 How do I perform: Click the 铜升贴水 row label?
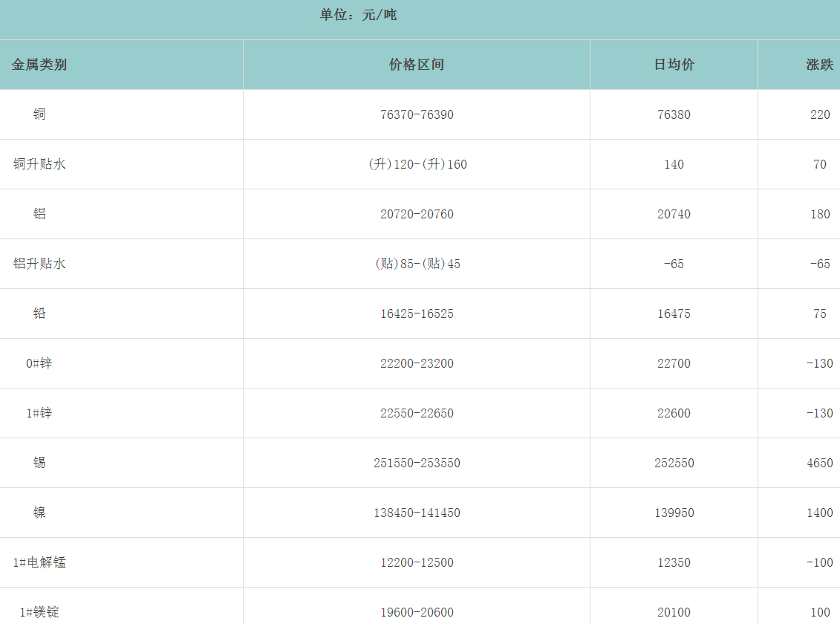pos(39,164)
